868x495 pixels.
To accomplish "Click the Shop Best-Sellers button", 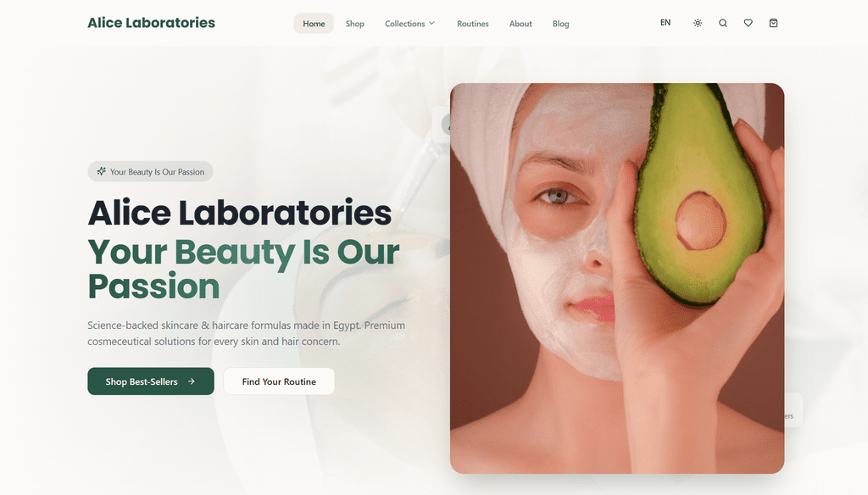I will click(x=151, y=381).
